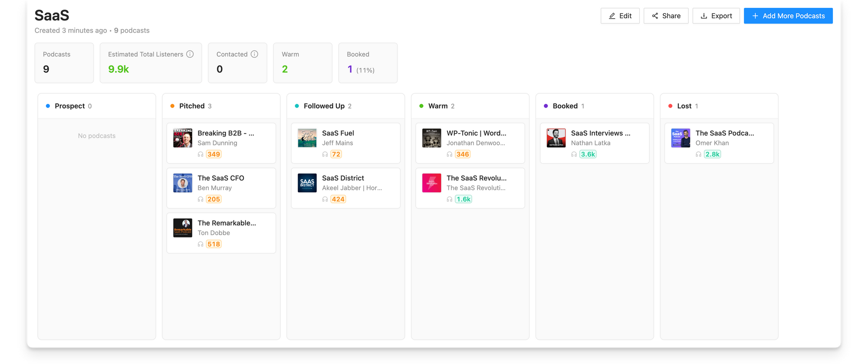The width and height of the screenshot is (868, 364).
Task: Open the SaaS District podcast artwork
Action: tap(307, 183)
